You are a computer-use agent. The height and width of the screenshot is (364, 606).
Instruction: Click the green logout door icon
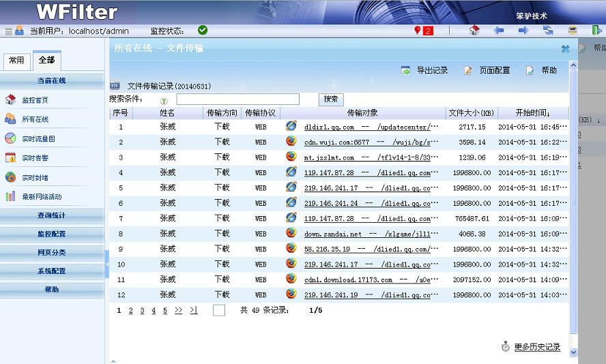click(x=596, y=31)
